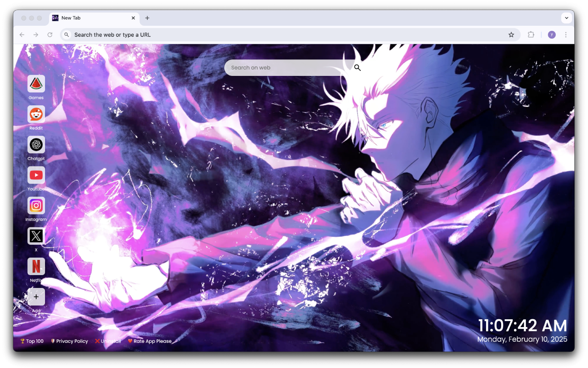This screenshot has width=588, height=368.
Task: View the Privacy Policy
Action: point(69,341)
